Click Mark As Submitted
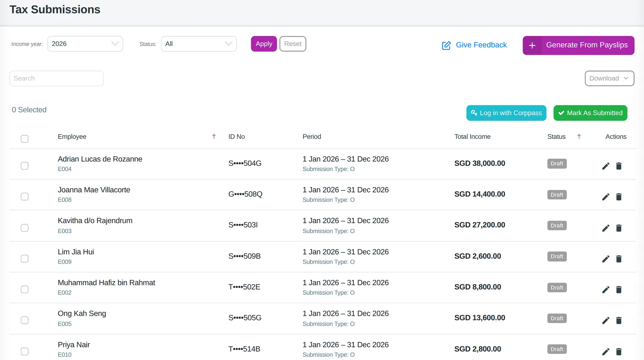644x360 pixels. (x=590, y=113)
